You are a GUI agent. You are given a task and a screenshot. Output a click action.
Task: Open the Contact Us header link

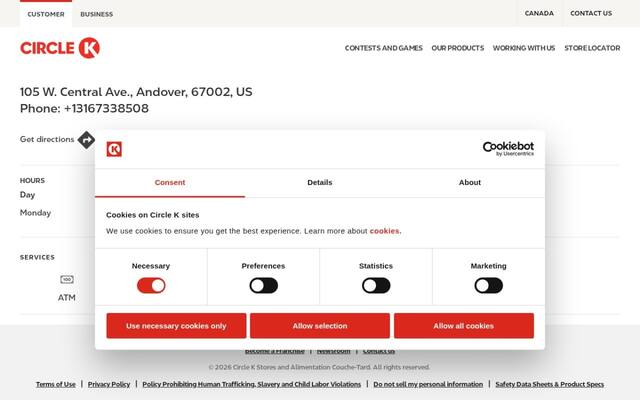pos(591,13)
